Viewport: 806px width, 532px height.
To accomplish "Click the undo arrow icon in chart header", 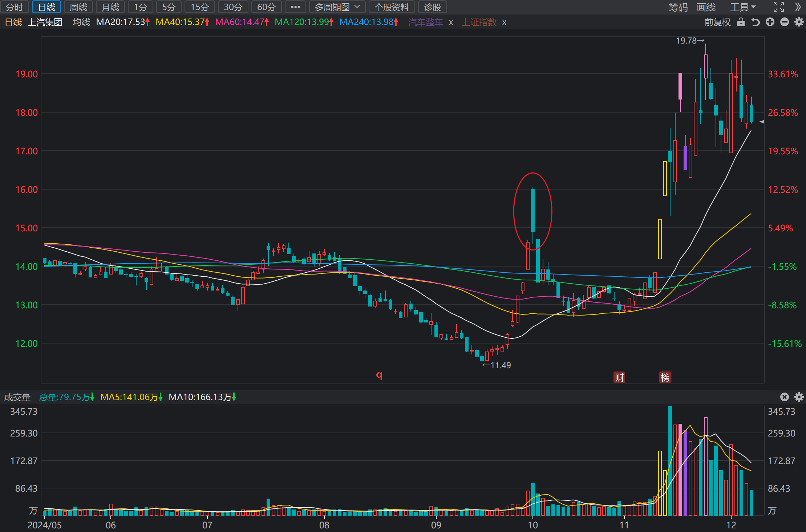I will click(x=756, y=22).
